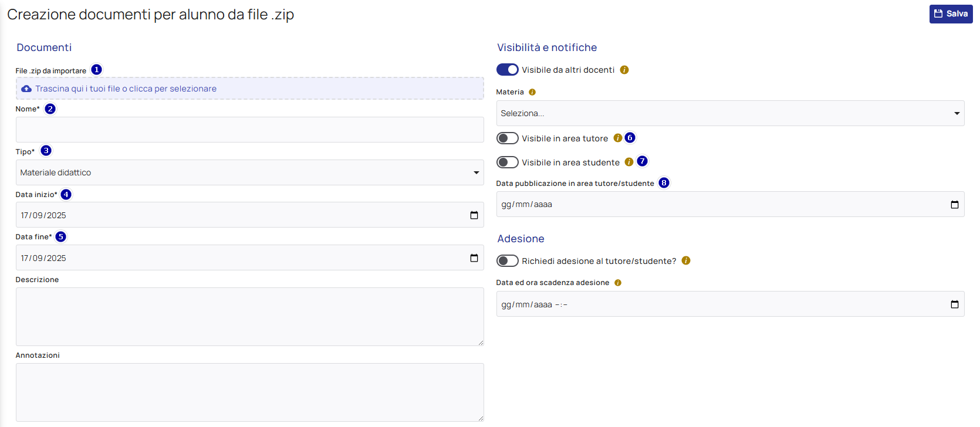
Task: Open the Data fine calendar picker
Action: 474,258
